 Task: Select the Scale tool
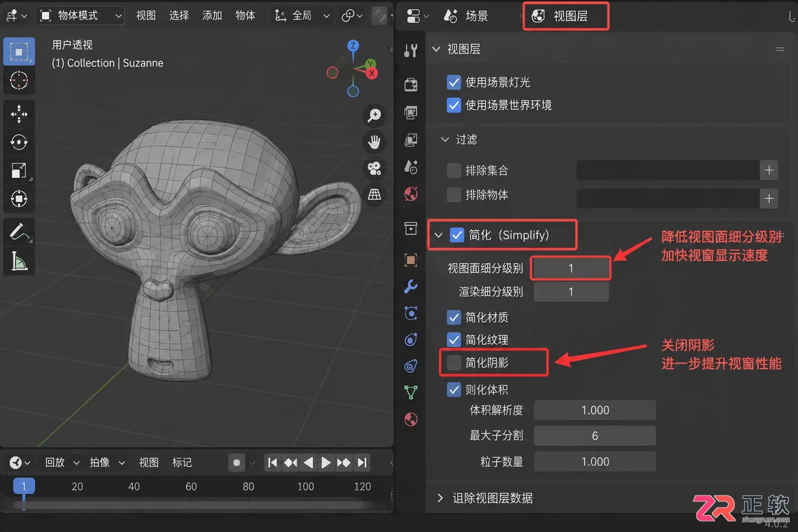(x=19, y=171)
